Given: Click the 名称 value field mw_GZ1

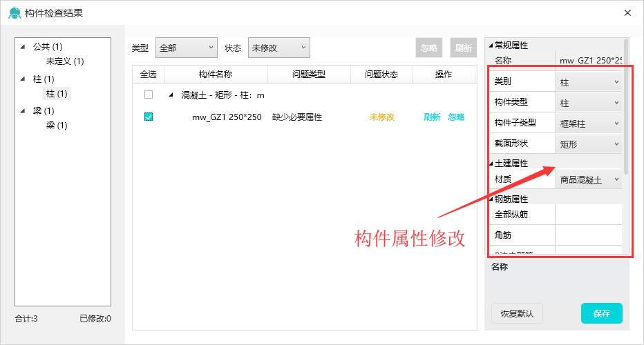Looking at the screenshot, I should coord(589,60).
